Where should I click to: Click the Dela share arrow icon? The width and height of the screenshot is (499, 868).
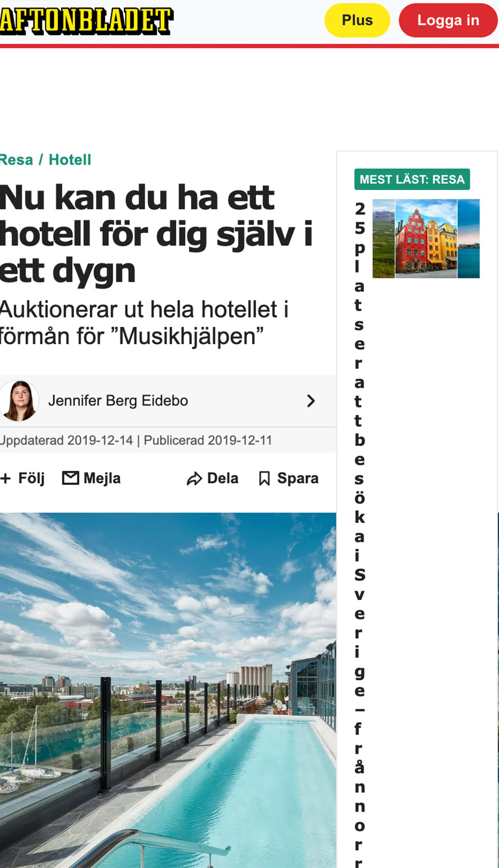[x=194, y=479]
